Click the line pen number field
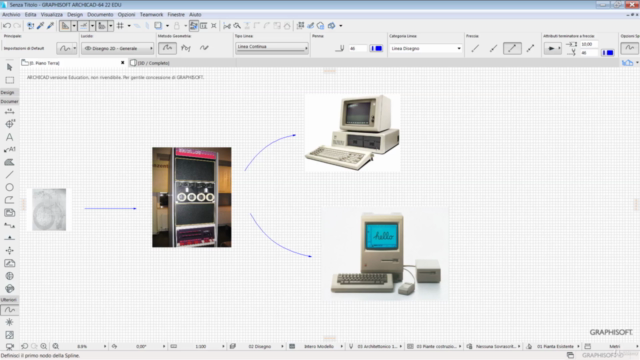This screenshot has height=360, width=640. point(358,48)
